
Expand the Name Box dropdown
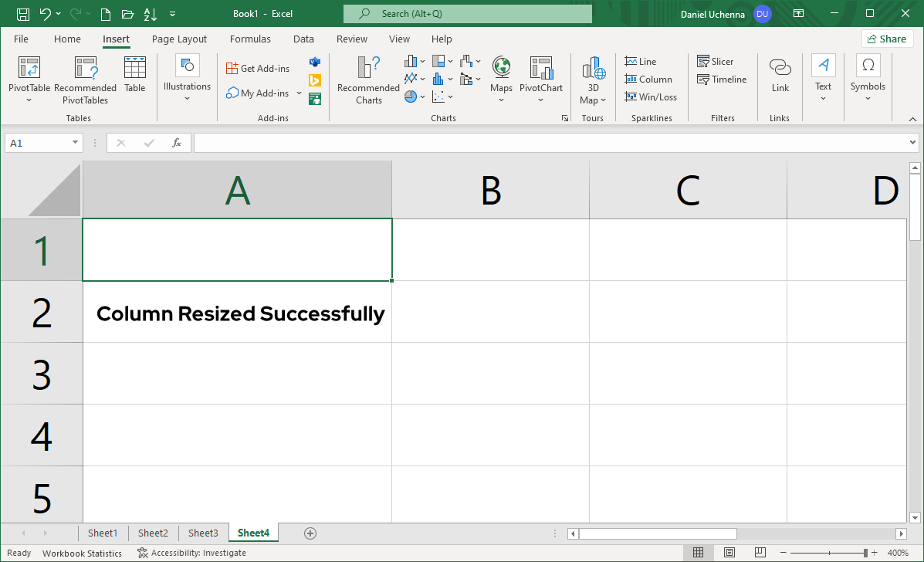73,142
